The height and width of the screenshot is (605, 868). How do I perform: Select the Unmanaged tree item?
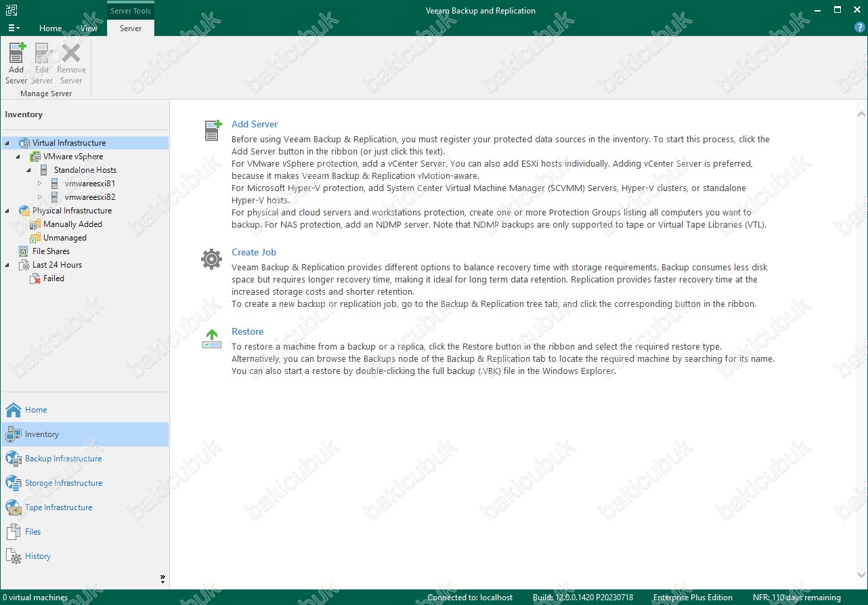65,238
